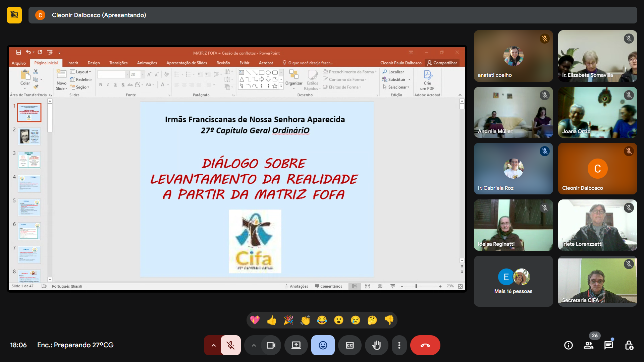The width and height of the screenshot is (644, 362).
Task: Open meeting details info icon
Action: pyautogui.click(x=568, y=345)
